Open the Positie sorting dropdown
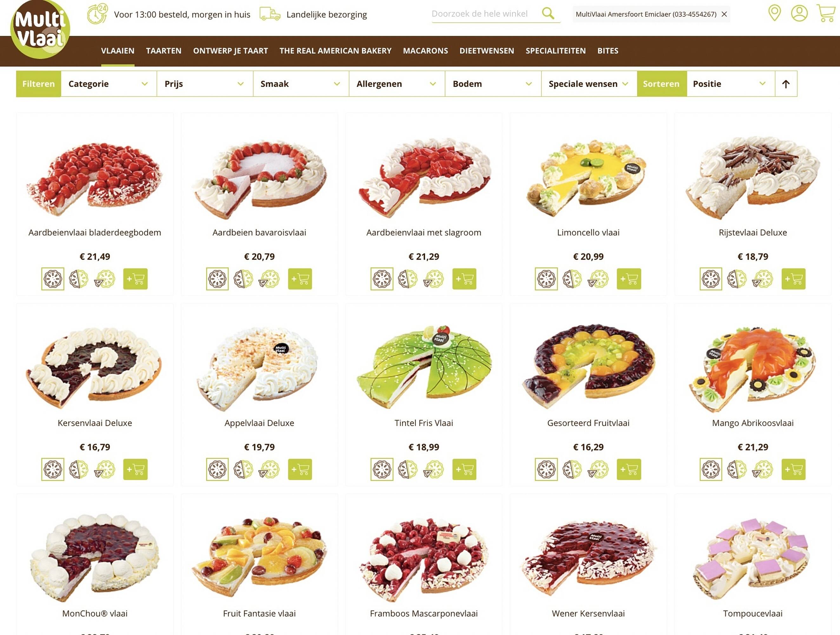 [731, 84]
